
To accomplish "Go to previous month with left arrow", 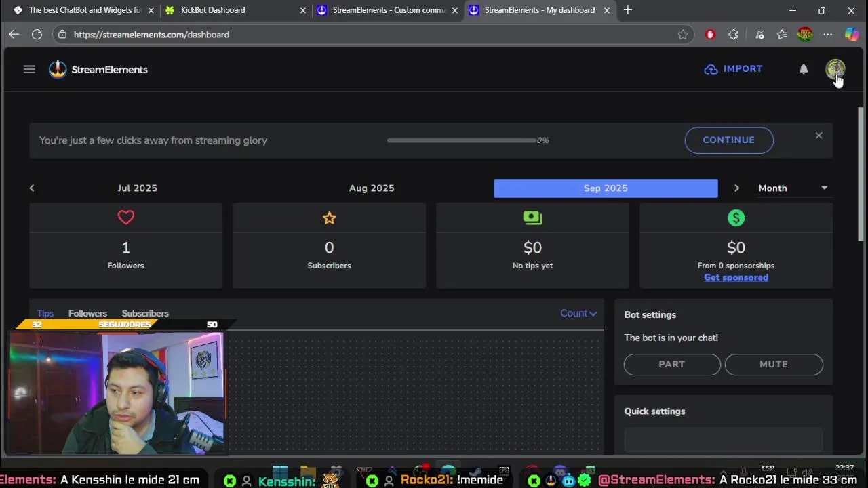I will (32, 188).
